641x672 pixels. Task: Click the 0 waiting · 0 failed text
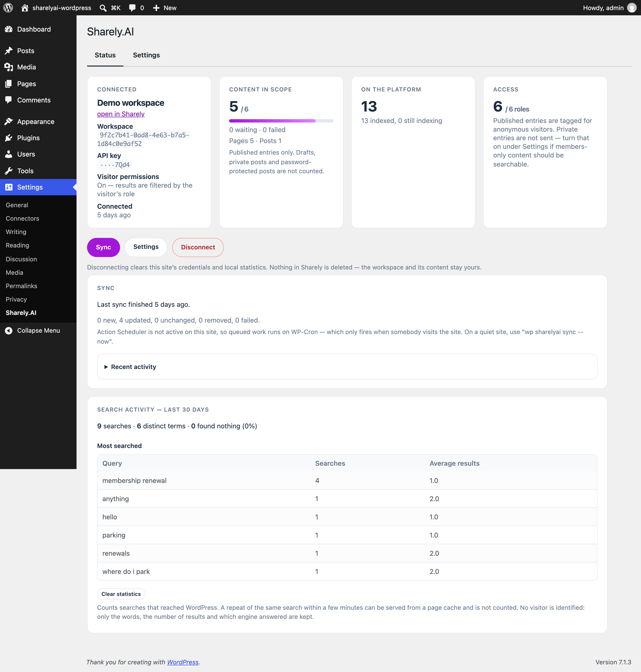[x=257, y=129]
